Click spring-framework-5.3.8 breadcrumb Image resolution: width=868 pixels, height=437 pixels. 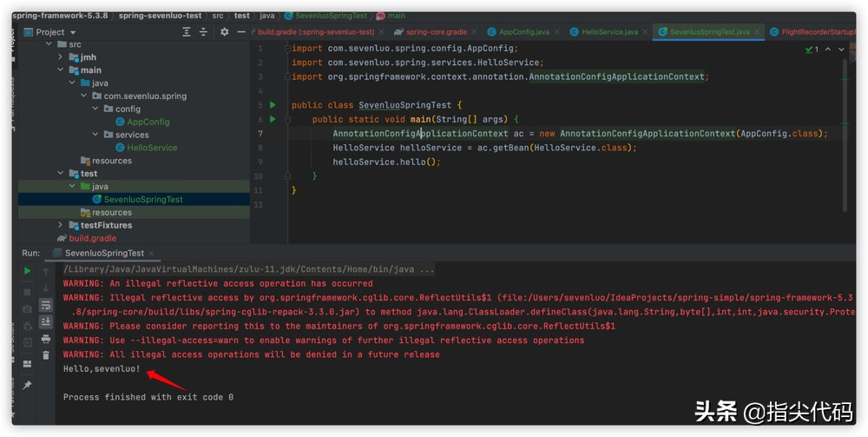(60, 16)
